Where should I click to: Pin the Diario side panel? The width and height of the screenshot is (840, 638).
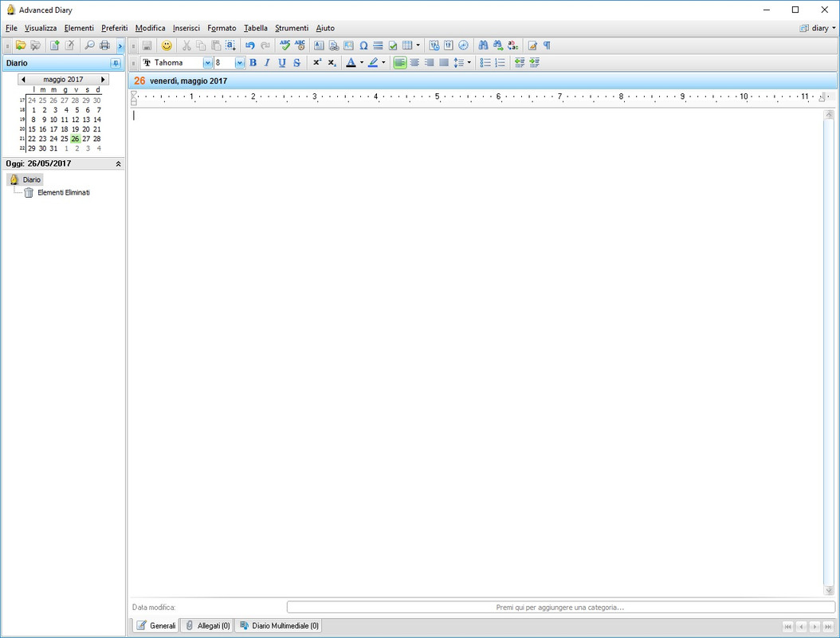point(116,63)
